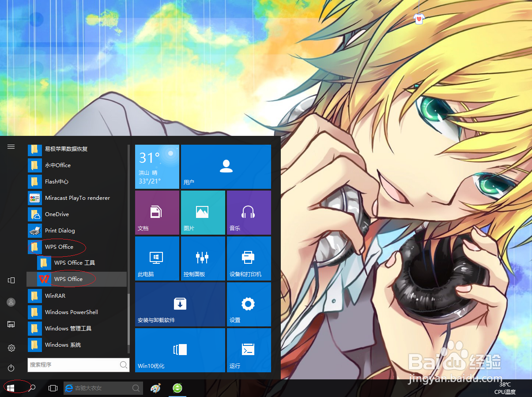
Task: Expand the Flash中心 folder
Action: [x=77, y=181]
